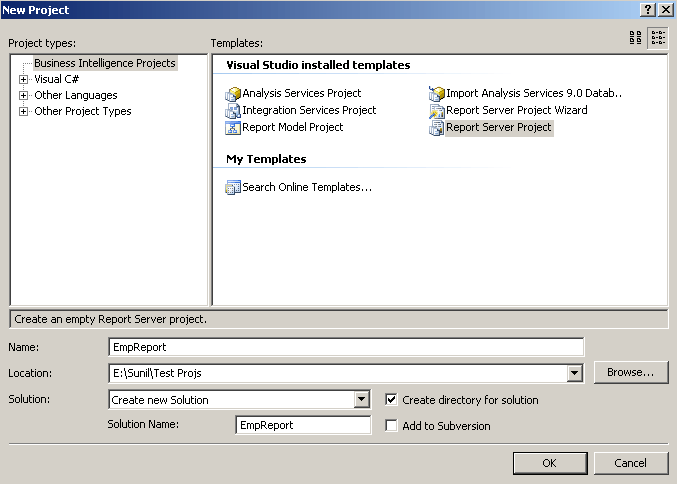Screen dimensions: 677x484
Task: Click the Browse button
Action: [x=631, y=372]
